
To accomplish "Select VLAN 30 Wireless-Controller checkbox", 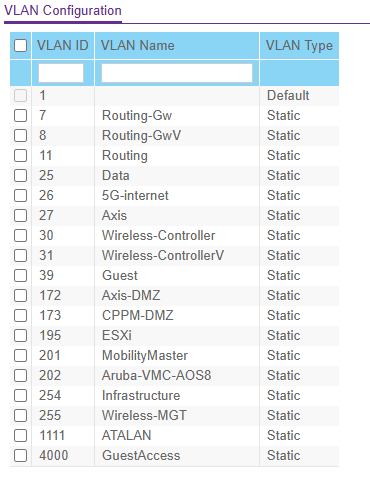I will (20, 236).
